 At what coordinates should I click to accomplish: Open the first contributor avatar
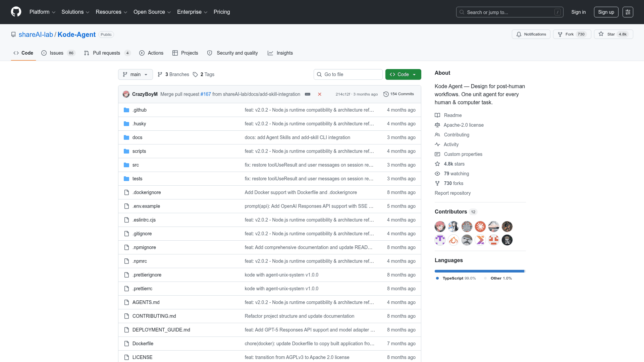coord(440,227)
